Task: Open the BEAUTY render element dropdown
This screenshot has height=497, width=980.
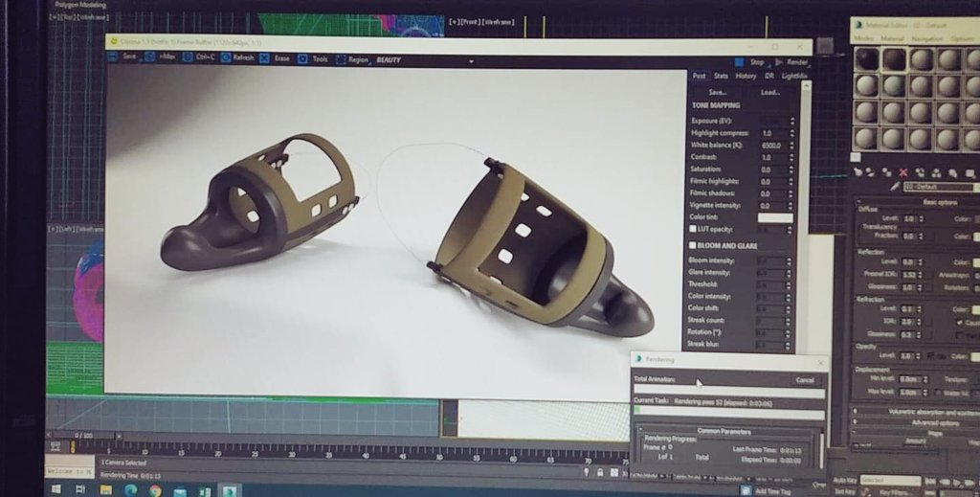Action: pos(471,62)
